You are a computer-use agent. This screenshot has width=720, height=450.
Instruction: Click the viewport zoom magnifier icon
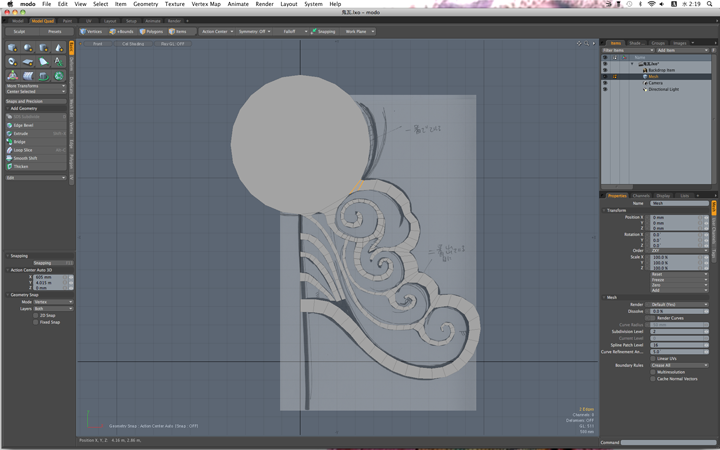pos(586,43)
